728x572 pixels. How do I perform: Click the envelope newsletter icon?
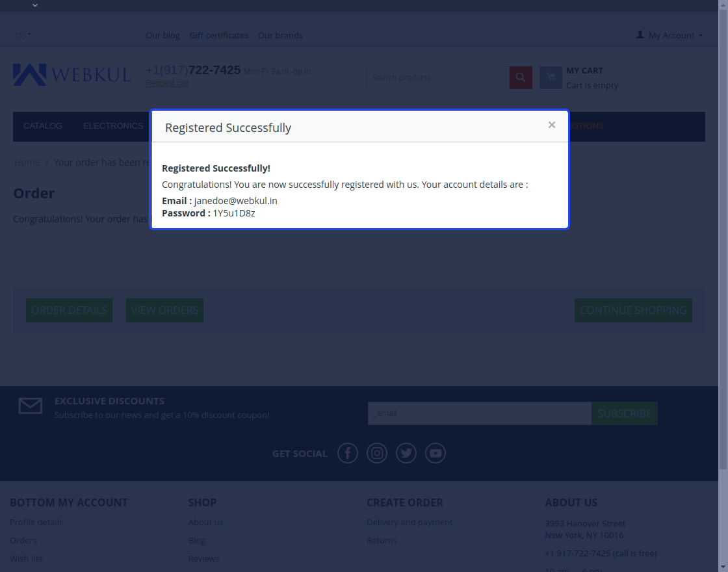(30, 406)
